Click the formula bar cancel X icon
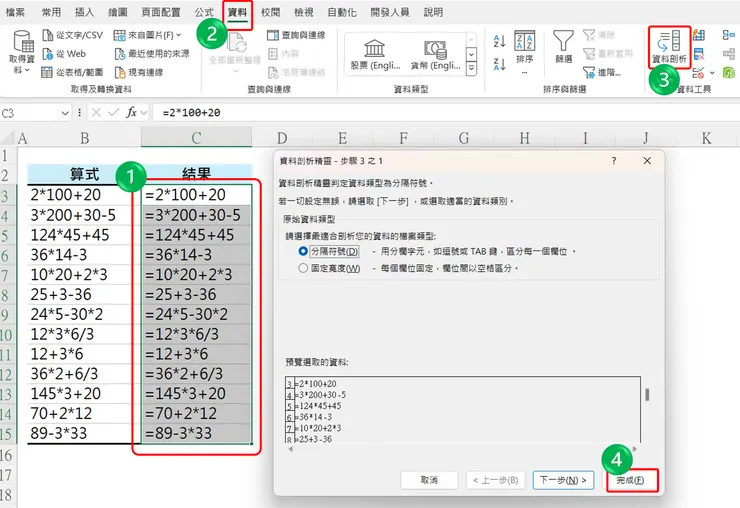The height and width of the screenshot is (508, 740). [96, 113]
